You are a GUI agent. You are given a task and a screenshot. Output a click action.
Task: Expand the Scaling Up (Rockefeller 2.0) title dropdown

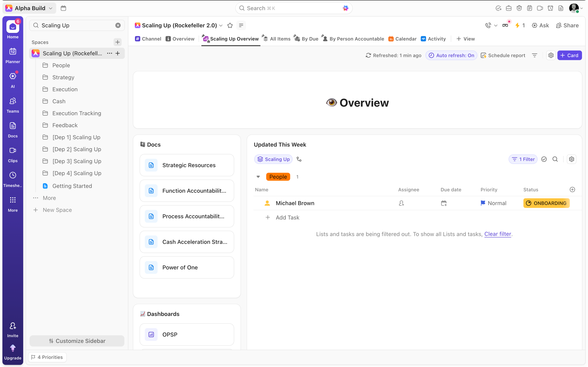(221, 25)
